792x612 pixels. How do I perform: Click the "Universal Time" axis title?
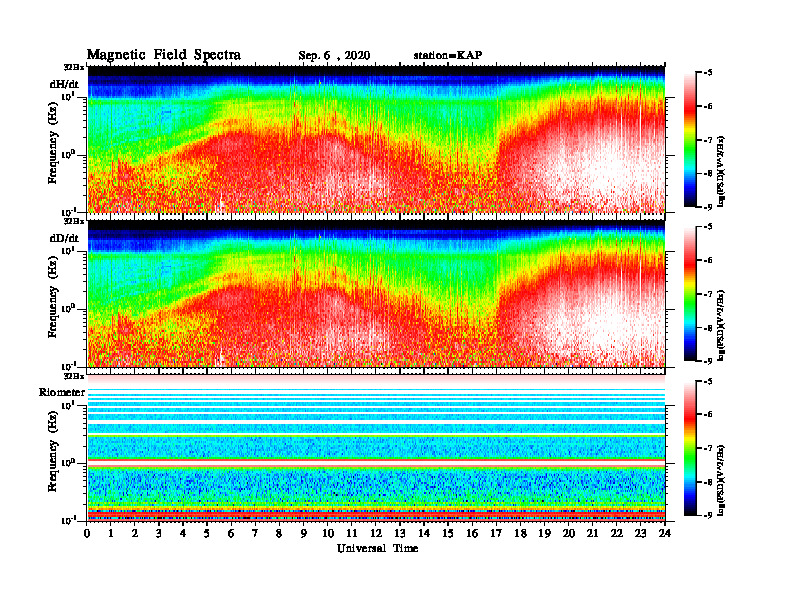click(377, 548)
